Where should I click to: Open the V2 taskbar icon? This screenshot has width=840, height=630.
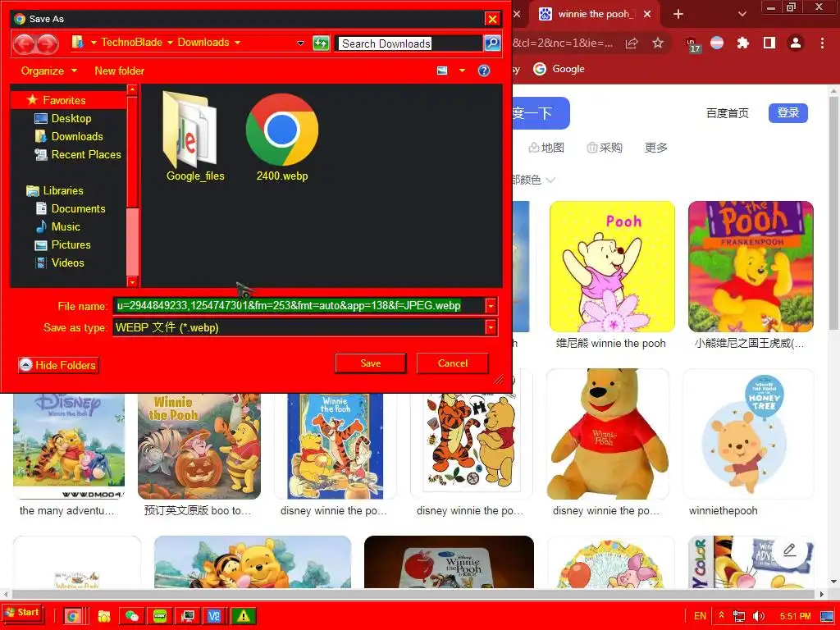[214, 616]
